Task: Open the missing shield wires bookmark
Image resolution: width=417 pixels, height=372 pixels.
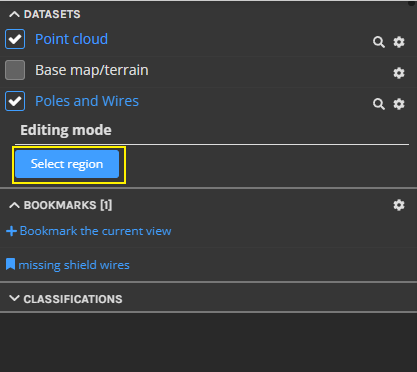Action: (x=74, y=265)
